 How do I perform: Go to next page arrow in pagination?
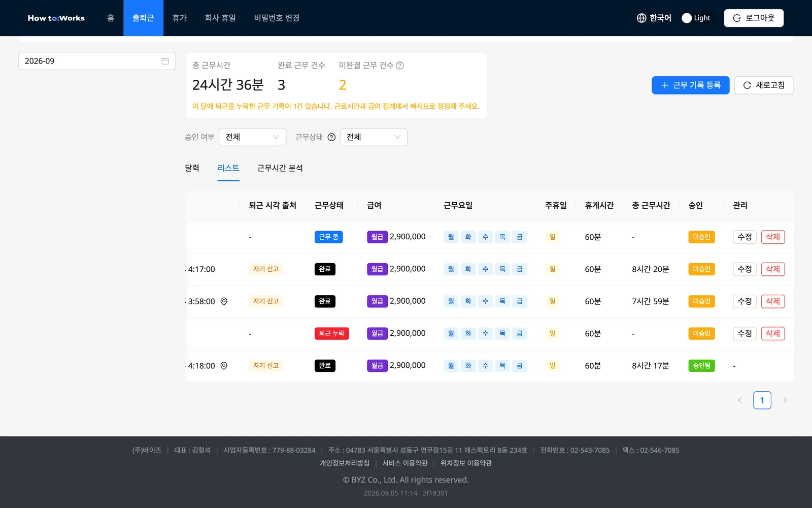tap(785, 400)
